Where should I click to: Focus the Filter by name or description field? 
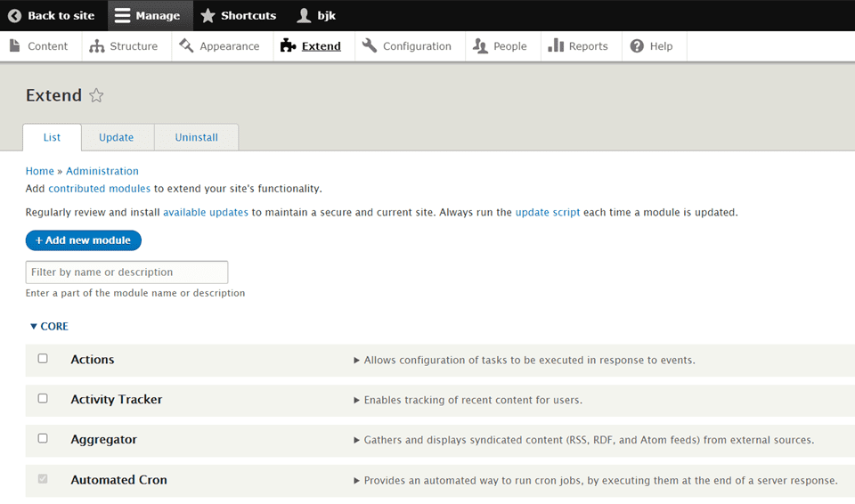coord(126,272)
